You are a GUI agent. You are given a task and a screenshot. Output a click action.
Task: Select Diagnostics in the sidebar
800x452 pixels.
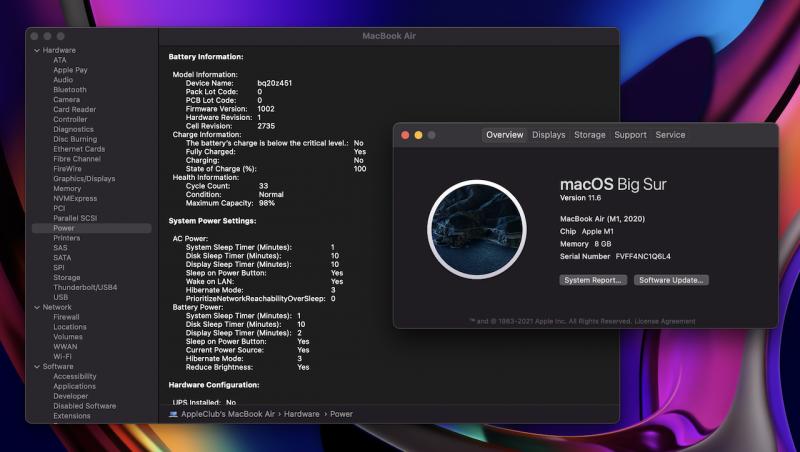pyautogui.click(x=73, y=130)
